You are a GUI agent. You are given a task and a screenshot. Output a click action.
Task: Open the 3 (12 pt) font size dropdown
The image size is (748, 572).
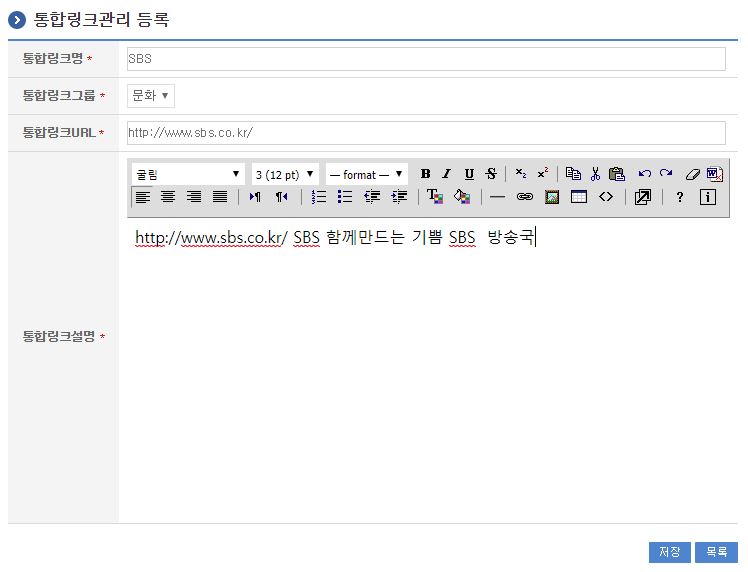point(285,174)
